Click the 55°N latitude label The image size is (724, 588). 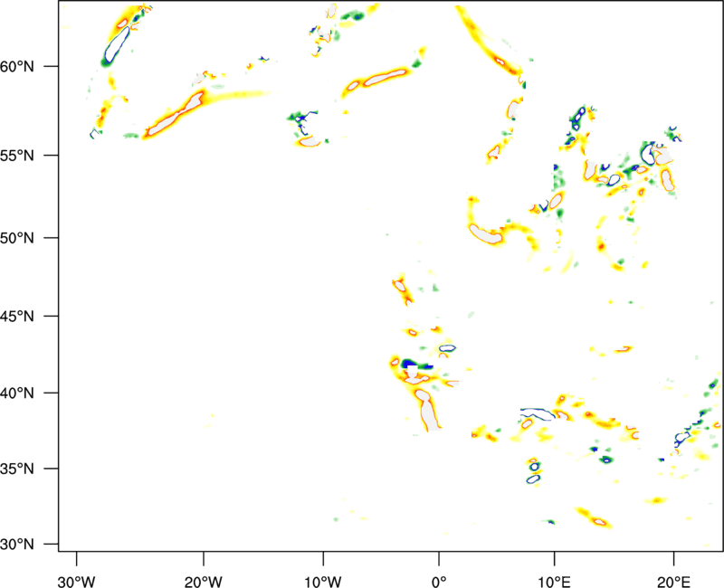click(17, 156)
